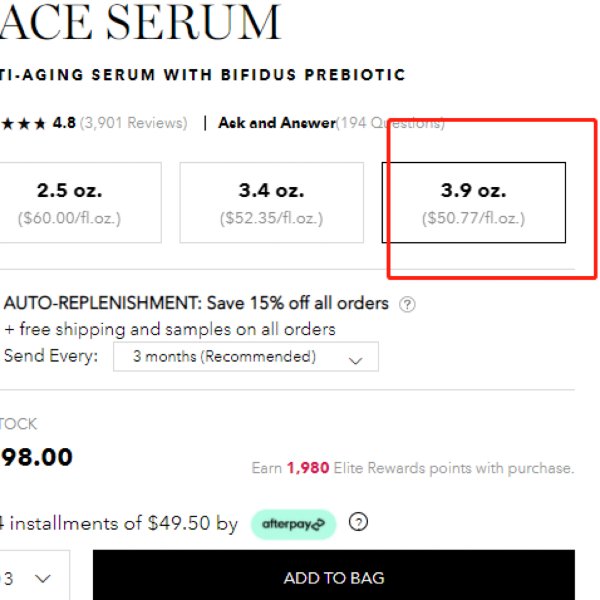Open the quantity selector dropdown
The width and height of the screenshot is (600, 600).
pyautogui.click(x=34, y=577)
